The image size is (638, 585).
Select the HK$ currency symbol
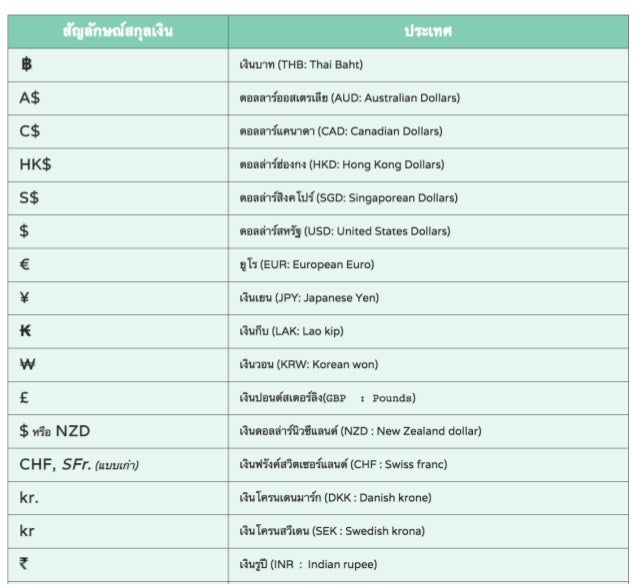[36, 164]
